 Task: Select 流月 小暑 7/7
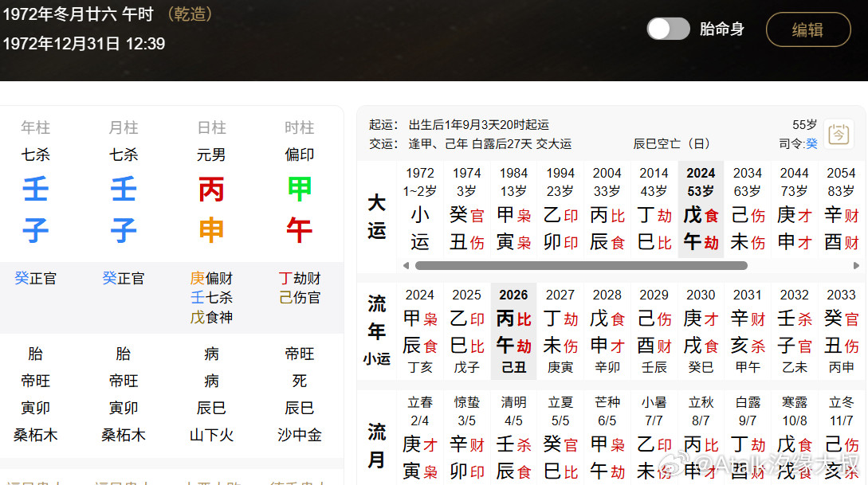pos(654,437)
